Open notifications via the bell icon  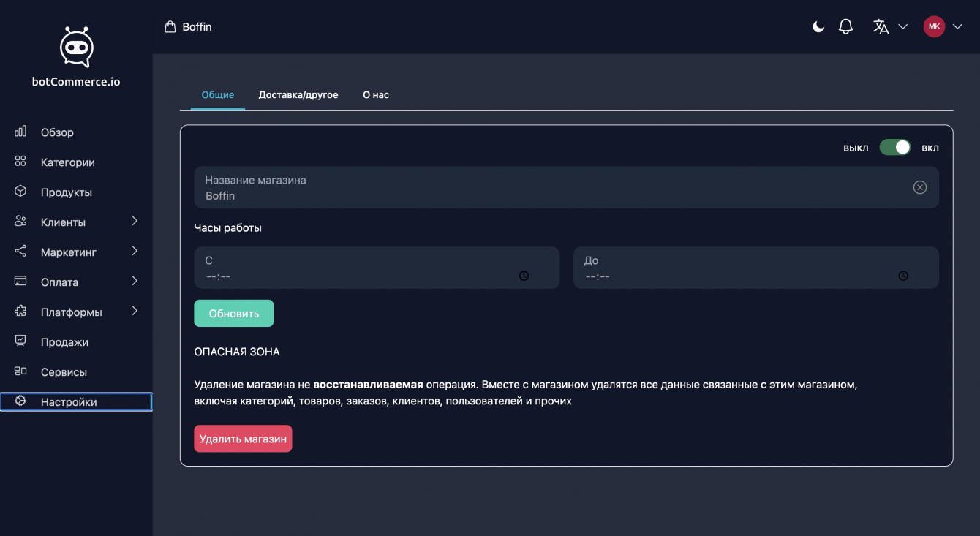click(846, 27)
